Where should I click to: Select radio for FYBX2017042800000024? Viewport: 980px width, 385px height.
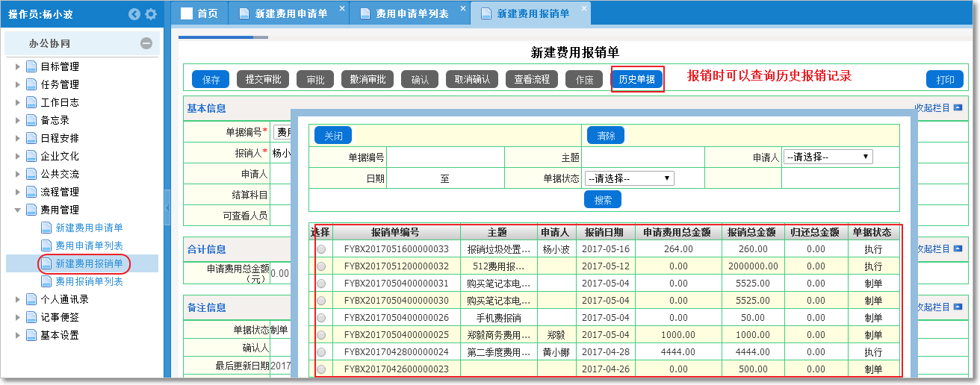321,352
